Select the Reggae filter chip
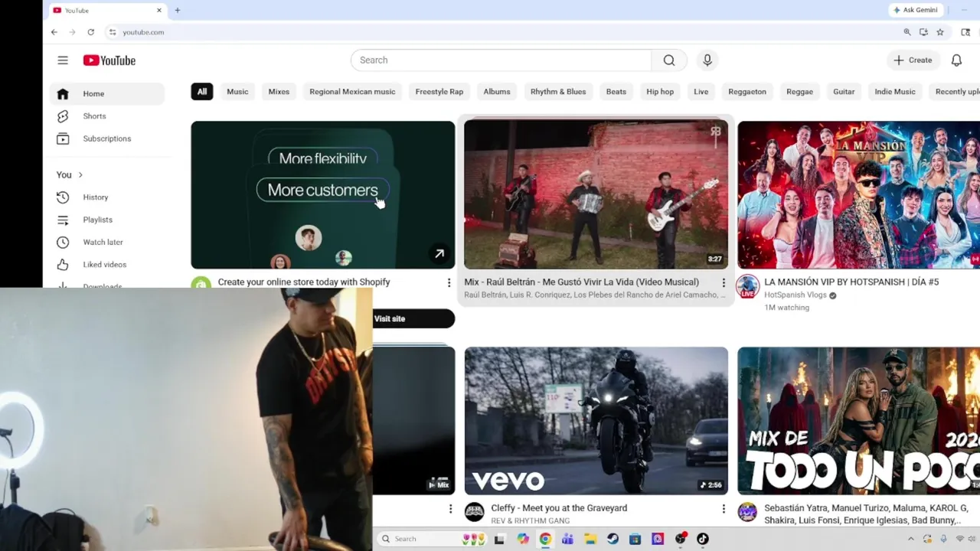Image resolution: width=980 pixels, height=551 pixels. tap(799, 92)
